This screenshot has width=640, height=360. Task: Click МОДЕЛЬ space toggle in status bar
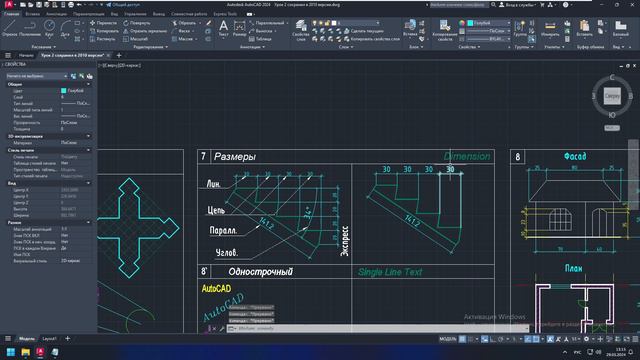pos(447,339)
